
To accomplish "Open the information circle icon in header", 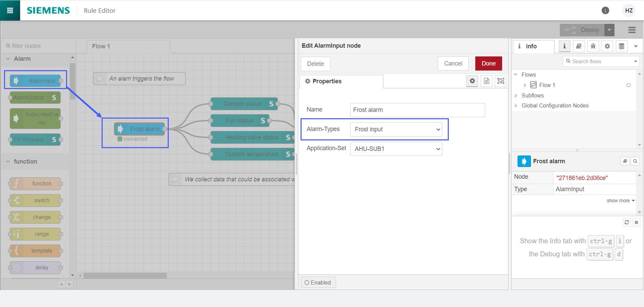I will point(605,10).
